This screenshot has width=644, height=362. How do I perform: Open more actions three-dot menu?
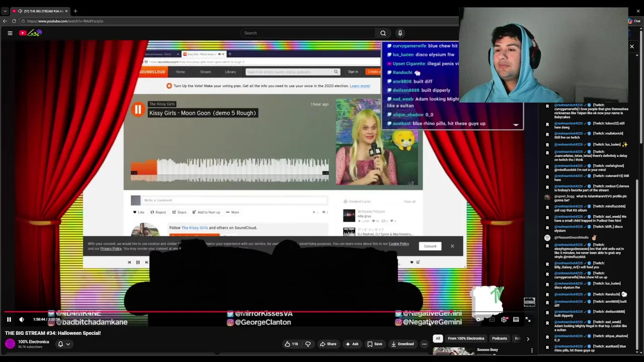(x=424, y=344)
